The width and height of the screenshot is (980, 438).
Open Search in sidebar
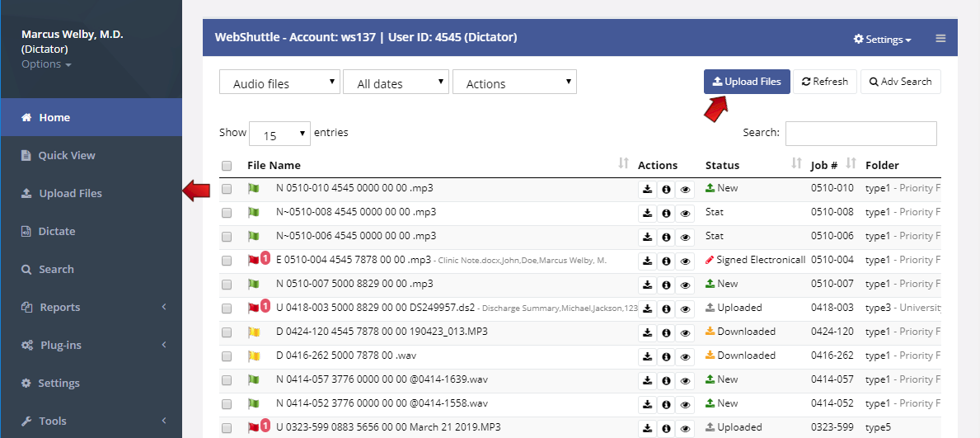tap(91, 269)
